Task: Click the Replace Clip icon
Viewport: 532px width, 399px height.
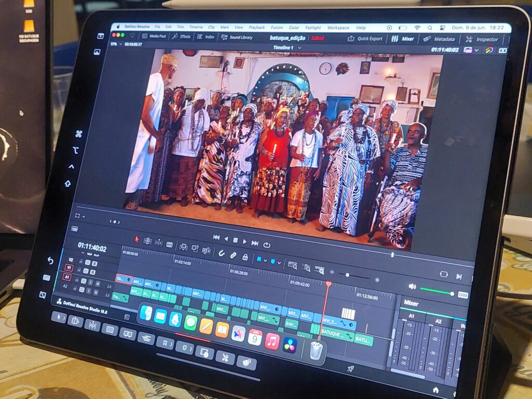Action: click(x=206, y=250)
